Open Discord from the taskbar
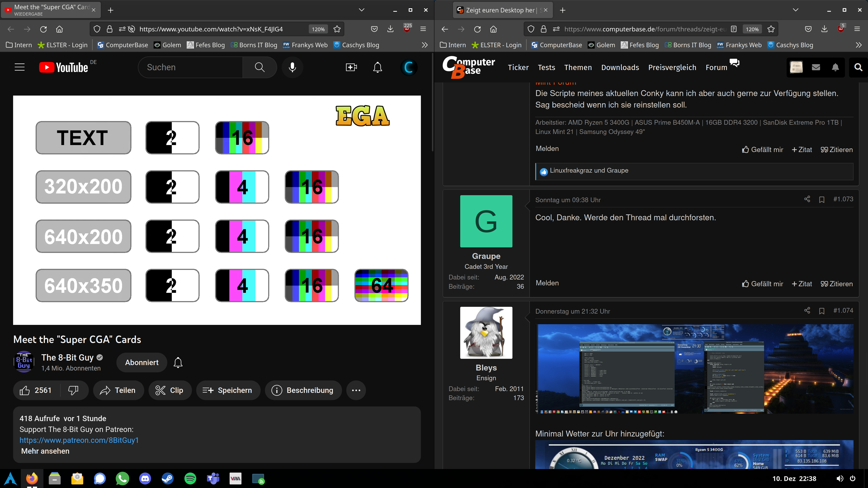Viewport: 868px width, 488px height. pos(145,478)
